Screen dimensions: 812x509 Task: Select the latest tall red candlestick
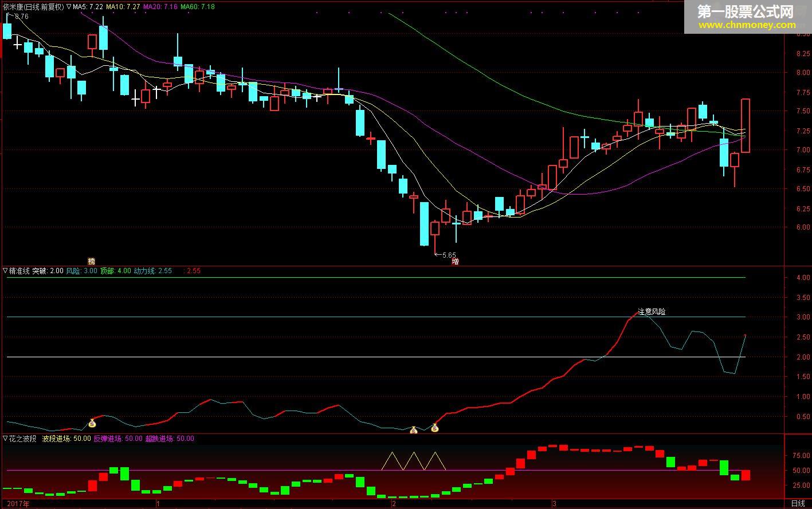point(746,125)
